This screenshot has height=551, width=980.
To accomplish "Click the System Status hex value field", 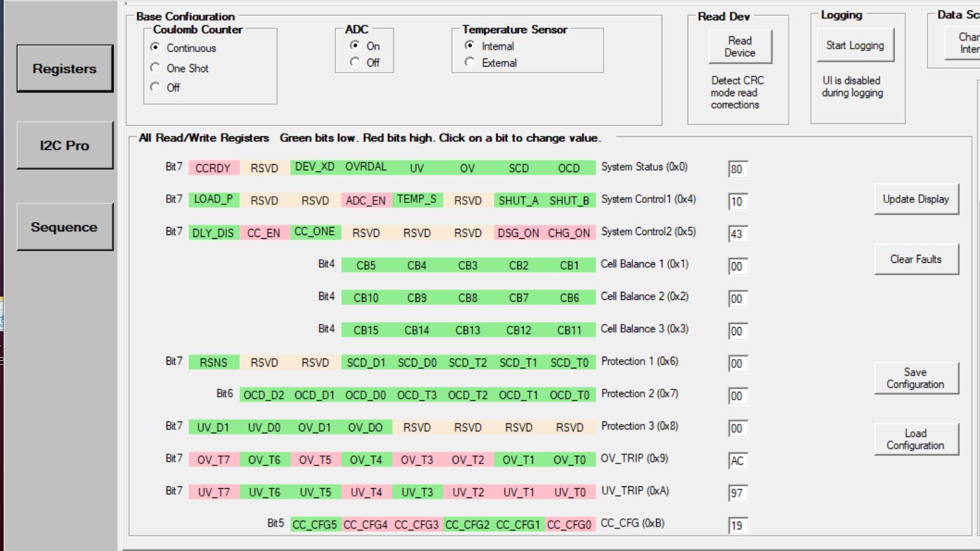I will 738,169.
